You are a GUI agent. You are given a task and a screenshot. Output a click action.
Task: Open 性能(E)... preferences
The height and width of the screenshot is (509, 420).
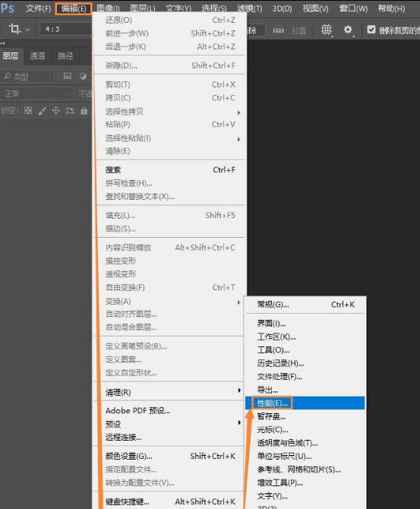(305, 403)
